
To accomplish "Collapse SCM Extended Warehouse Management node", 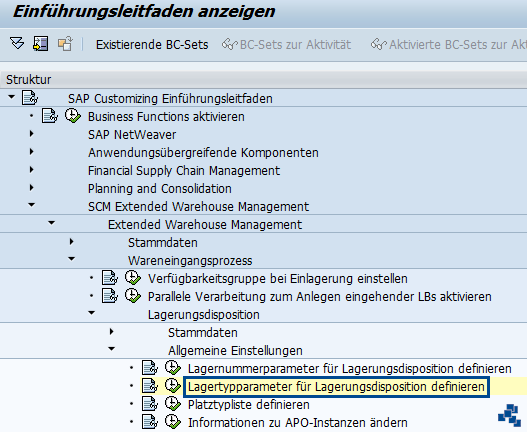I will [x=32, y=205].
